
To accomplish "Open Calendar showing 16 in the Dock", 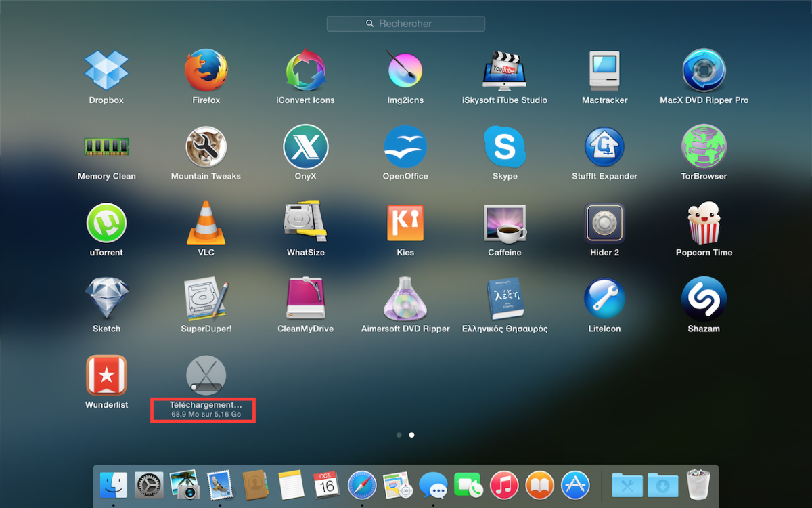I will 327,485.
